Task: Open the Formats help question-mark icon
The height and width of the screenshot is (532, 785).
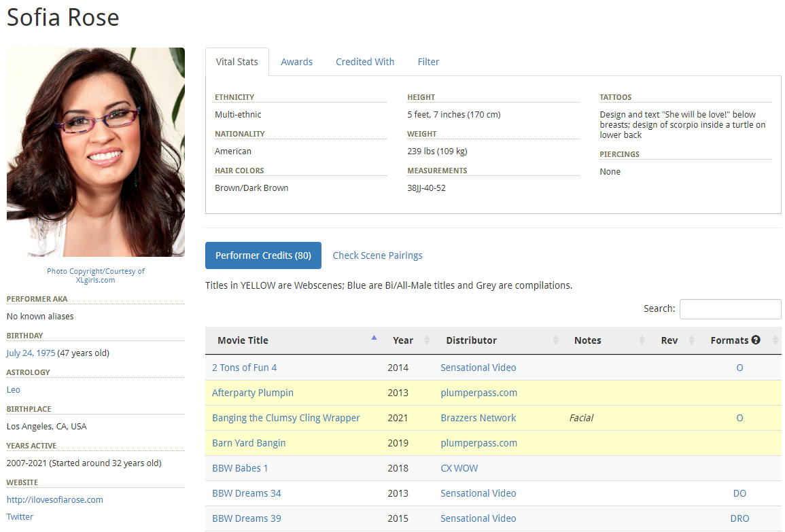Action: (756, 340)
